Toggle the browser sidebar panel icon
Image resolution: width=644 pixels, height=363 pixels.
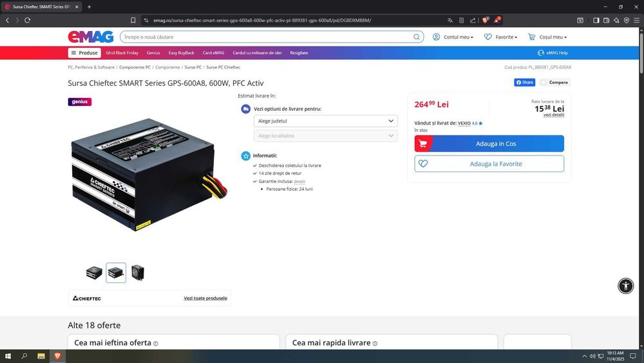596,20
